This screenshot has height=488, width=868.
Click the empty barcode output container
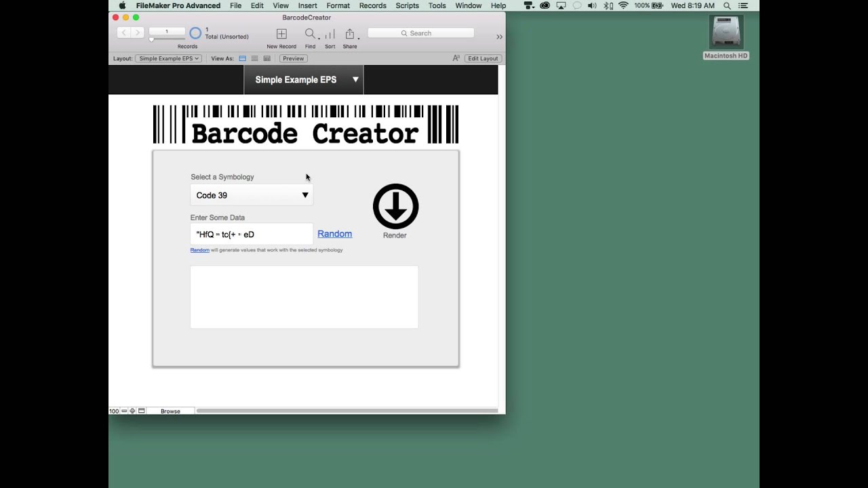304,297
